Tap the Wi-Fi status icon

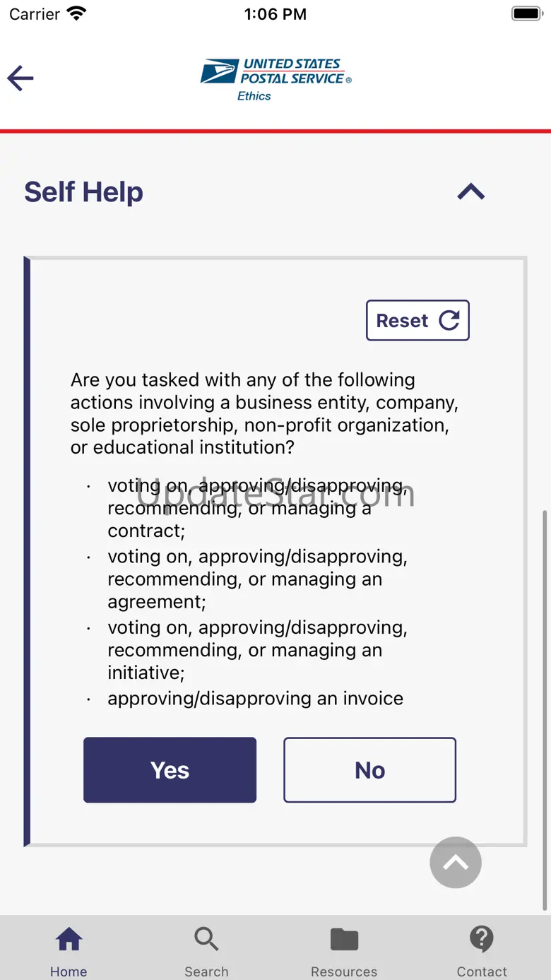click(x=76, y=13)
